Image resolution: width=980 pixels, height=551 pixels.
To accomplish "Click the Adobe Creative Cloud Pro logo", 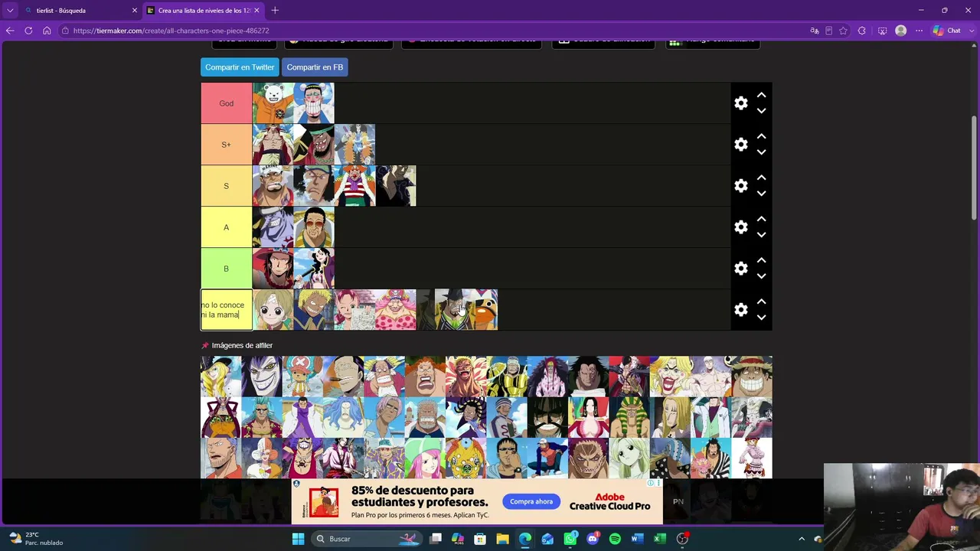I will click(x=609, y=501).
